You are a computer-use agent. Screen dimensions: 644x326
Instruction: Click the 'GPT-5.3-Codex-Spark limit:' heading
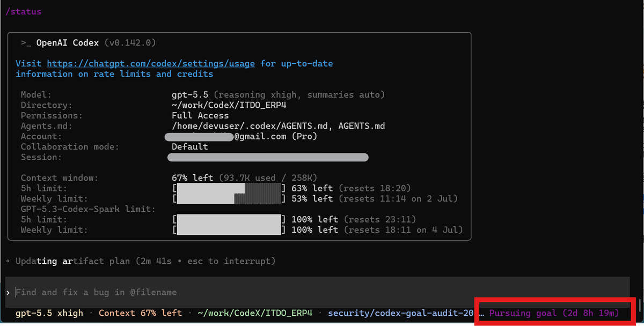coord(89,209)
